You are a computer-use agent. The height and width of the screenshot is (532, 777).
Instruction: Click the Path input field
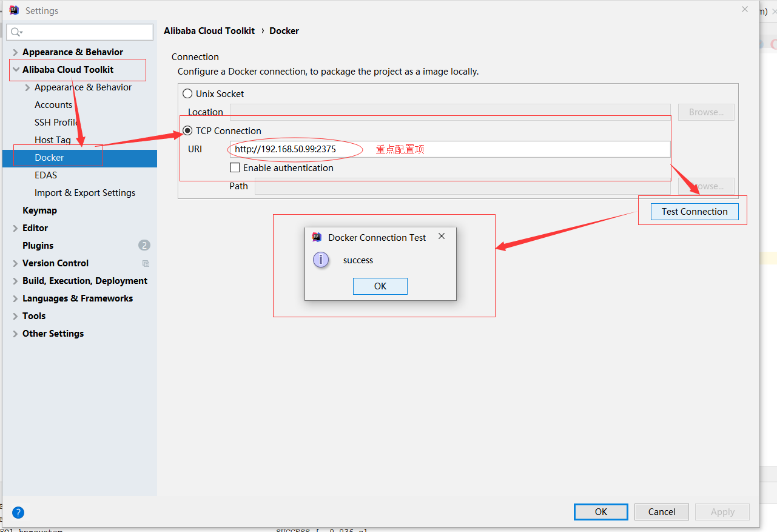pos(463,186)
